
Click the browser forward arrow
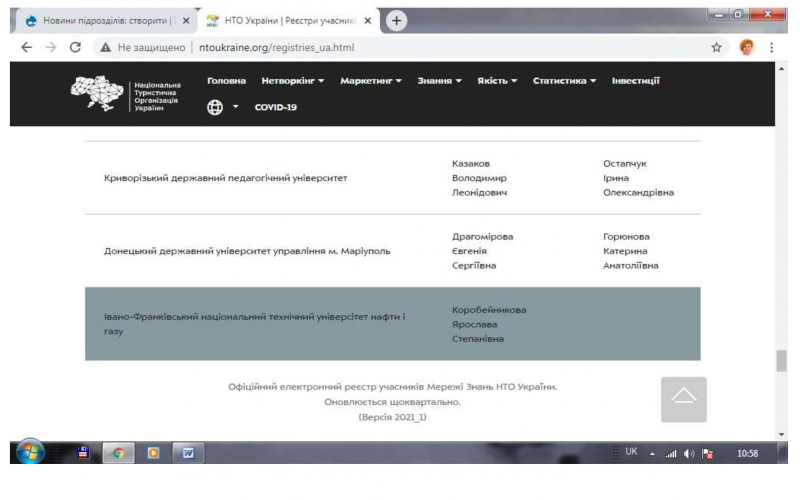point(51,47)
